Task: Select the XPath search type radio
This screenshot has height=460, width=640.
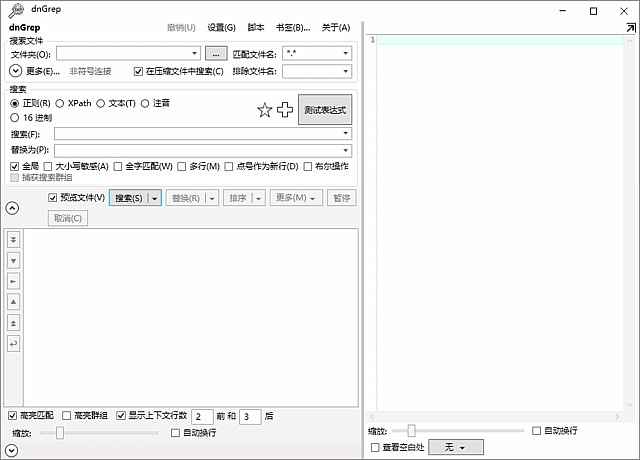Action: 60,103
